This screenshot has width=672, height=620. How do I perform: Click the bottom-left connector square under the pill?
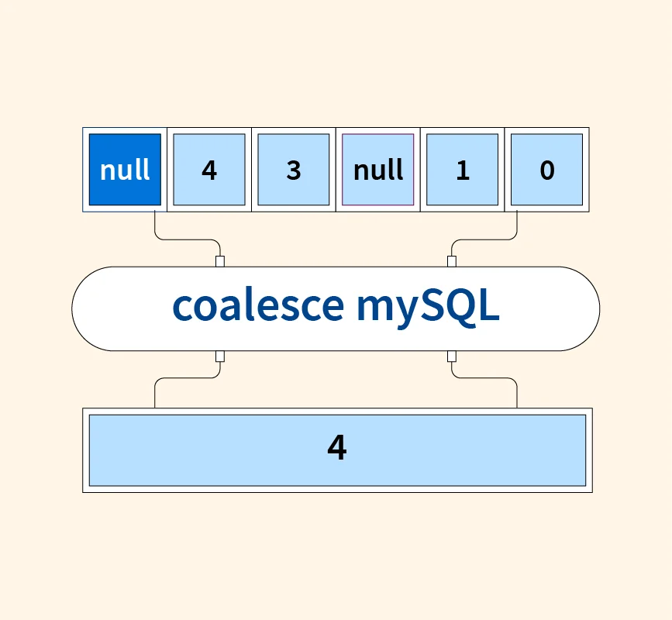tap(220, 356)
